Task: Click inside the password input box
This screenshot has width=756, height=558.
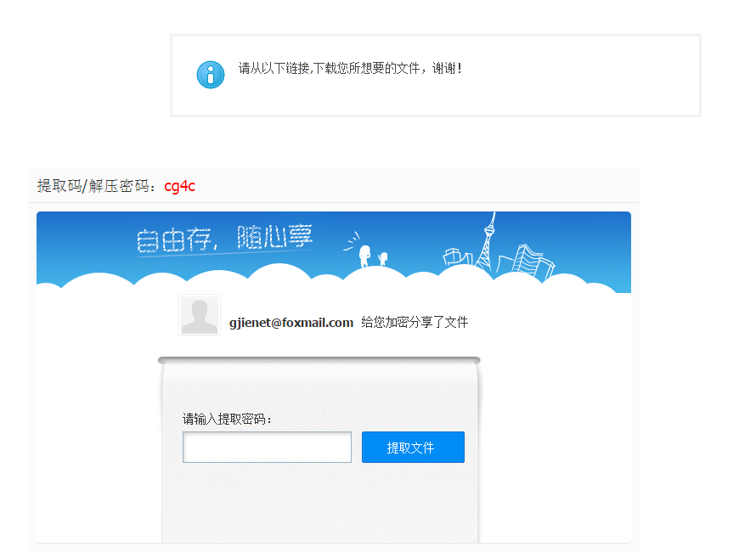Action: click(266, 447)
